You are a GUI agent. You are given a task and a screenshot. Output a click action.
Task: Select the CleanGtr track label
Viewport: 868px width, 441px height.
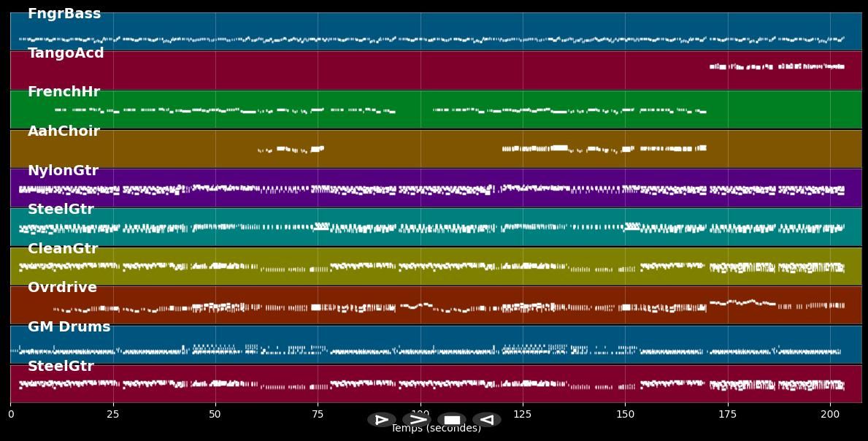coord(63,249)
